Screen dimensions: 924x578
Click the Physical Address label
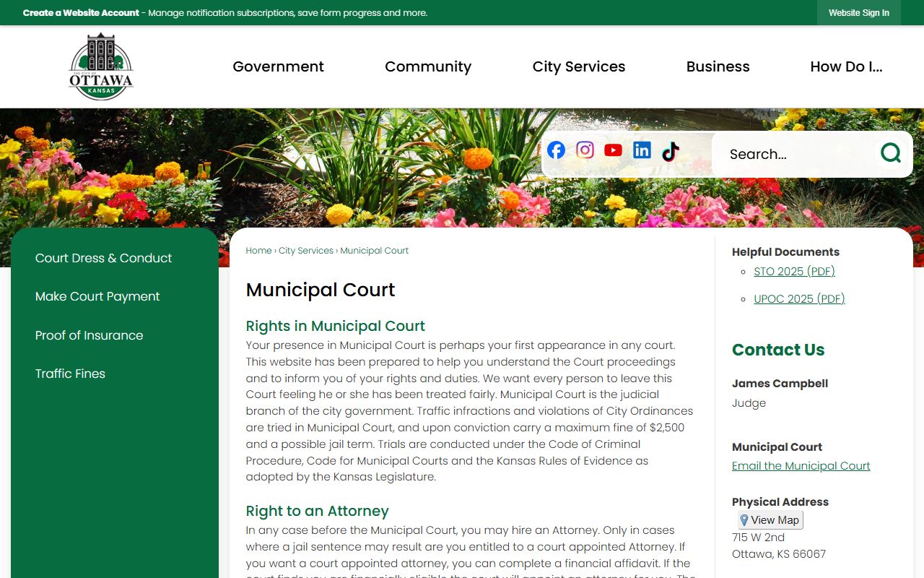tap(780, 502)
